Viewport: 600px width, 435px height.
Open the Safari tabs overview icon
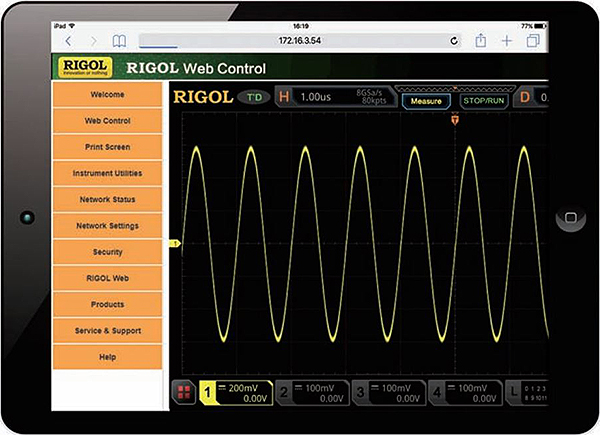point(533,41)
